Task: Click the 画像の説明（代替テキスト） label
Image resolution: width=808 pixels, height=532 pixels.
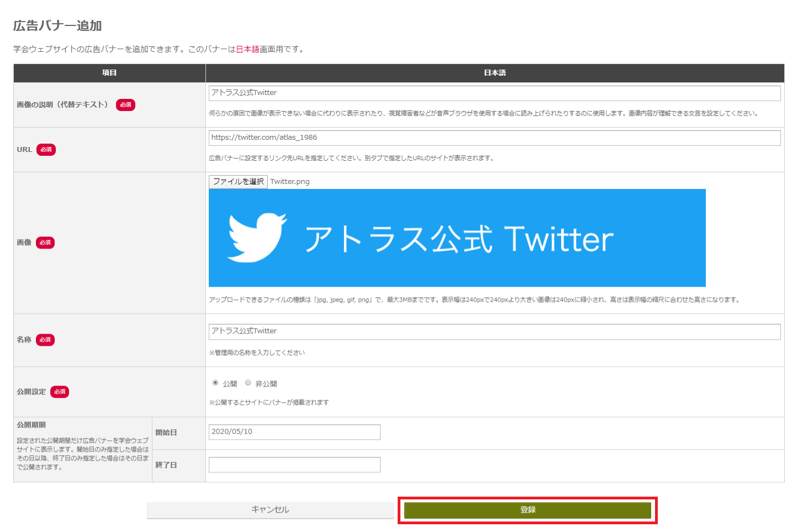Action: (63, 105)
